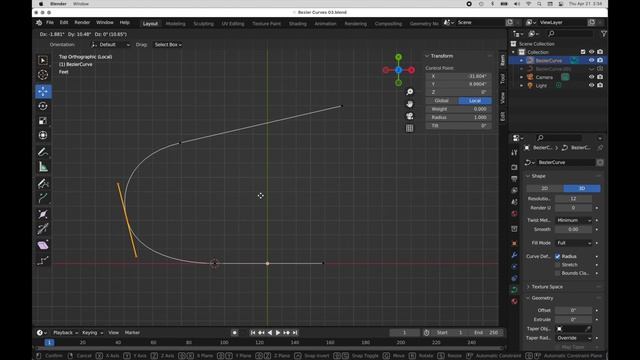The width and height of the screenshot is (640, 360).
Task: Open the timeline Playback menu
Action: (x=65, y=333)
